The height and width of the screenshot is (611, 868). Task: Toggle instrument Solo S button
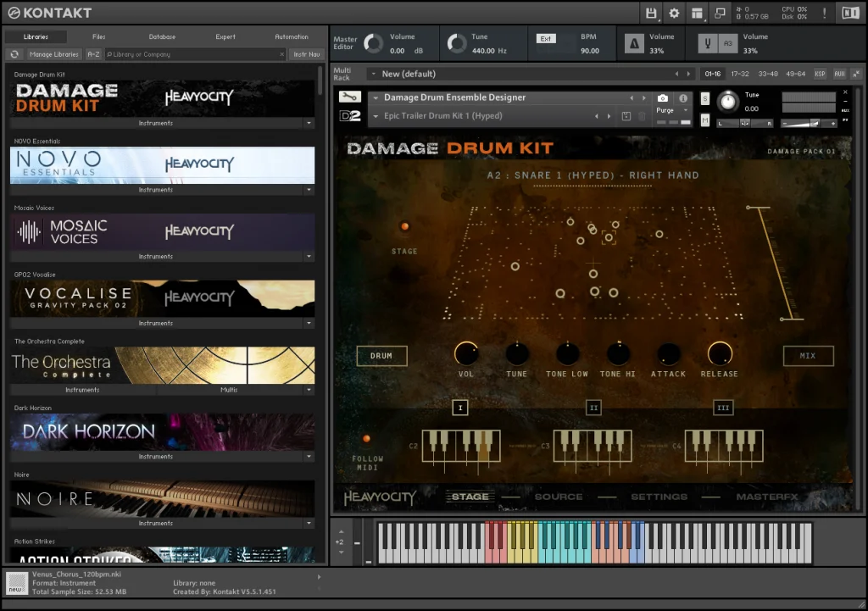[x=704, y=98]
